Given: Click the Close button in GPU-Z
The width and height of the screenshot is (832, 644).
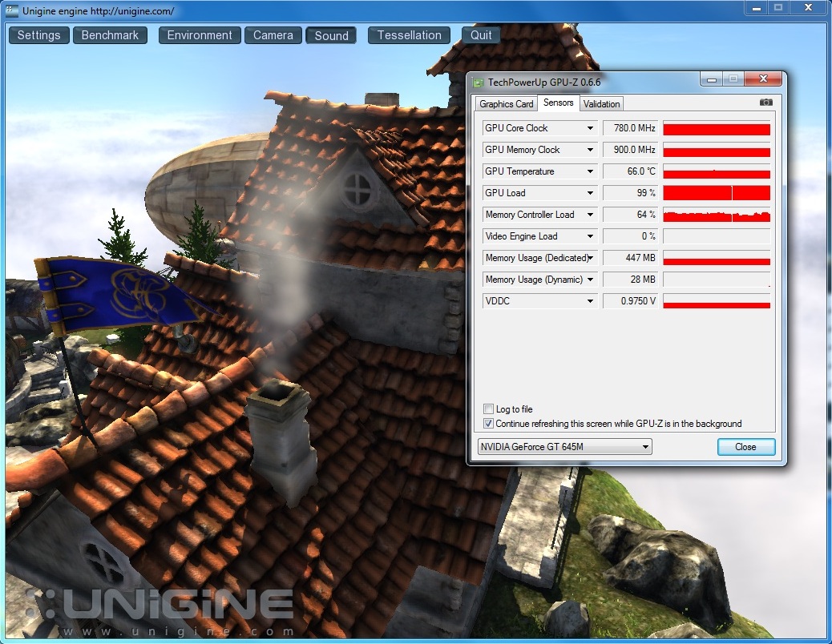Looking at the screenshot, I should coord(746,447).
